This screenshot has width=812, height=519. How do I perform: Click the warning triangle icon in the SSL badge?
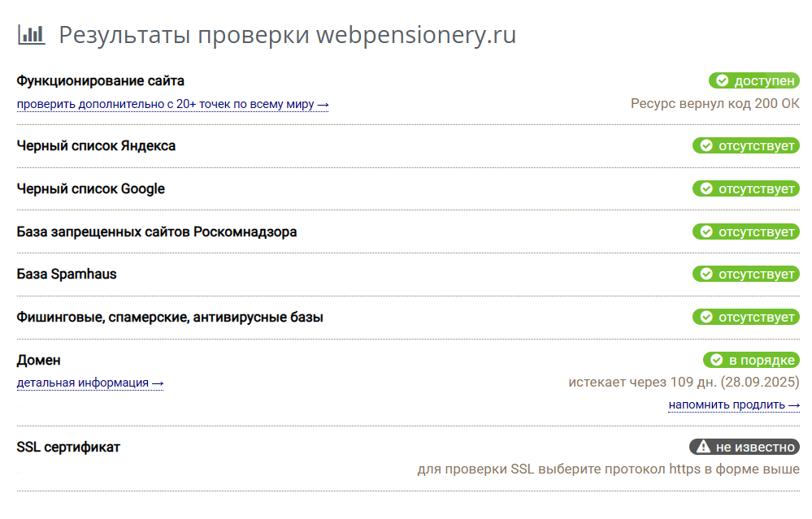coord(703,446)
